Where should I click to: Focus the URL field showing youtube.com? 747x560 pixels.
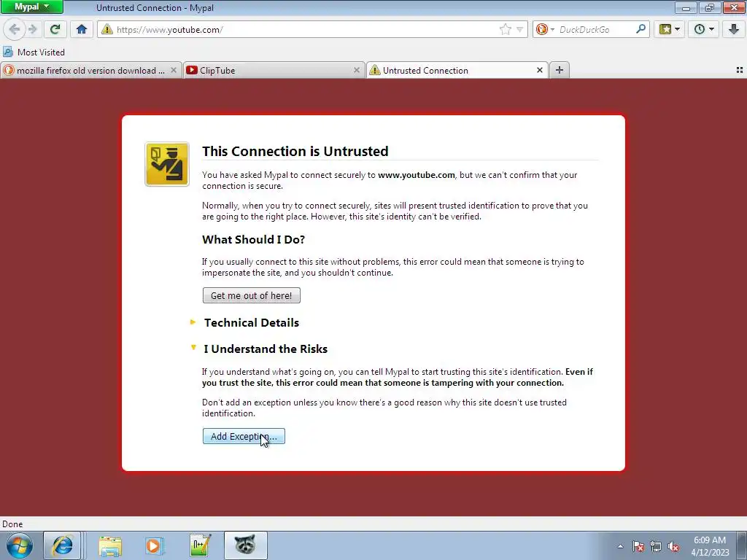pos(305,29)
